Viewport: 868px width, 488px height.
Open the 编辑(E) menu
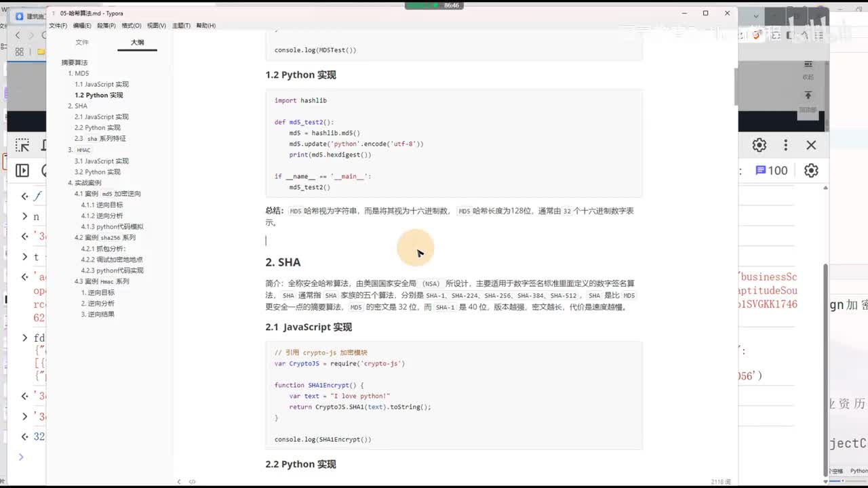tap(82, 26)
